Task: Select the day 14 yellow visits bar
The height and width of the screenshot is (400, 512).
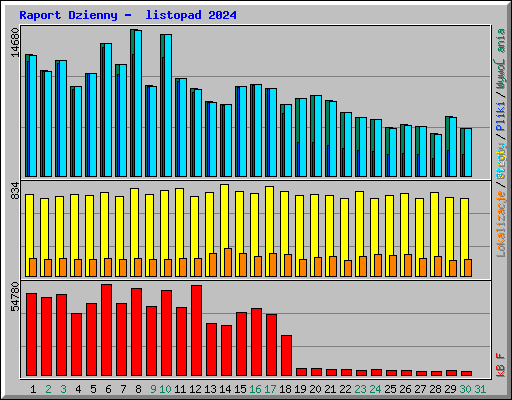Action: (x=224, y=230)
